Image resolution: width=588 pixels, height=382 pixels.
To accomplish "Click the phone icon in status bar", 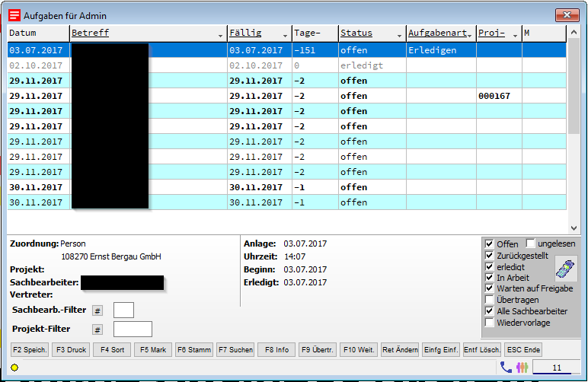I will click(x=506, y=368).
